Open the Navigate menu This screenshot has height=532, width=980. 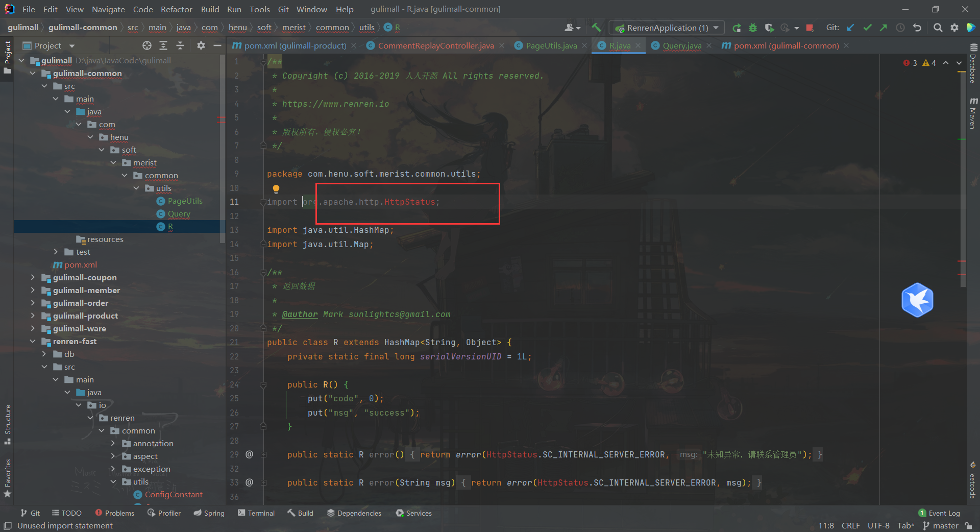coord(108,9)
